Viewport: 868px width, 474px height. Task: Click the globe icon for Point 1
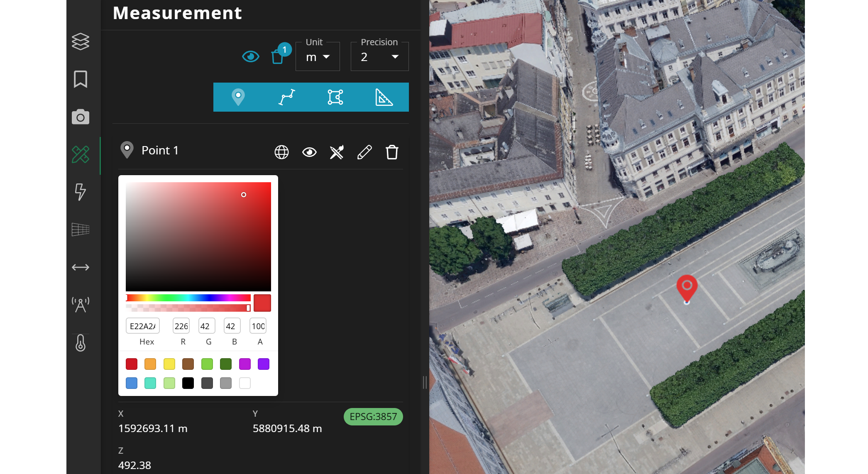[281, 152]
